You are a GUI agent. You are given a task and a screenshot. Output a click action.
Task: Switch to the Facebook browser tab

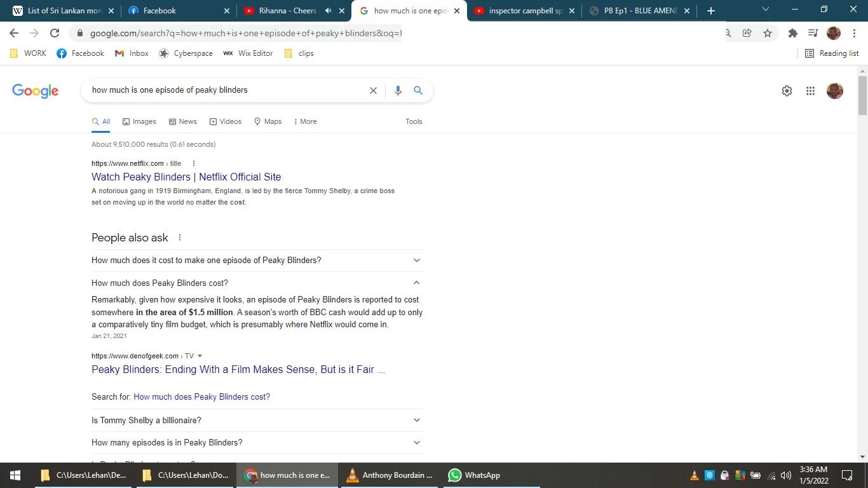[x=179, y=11]
